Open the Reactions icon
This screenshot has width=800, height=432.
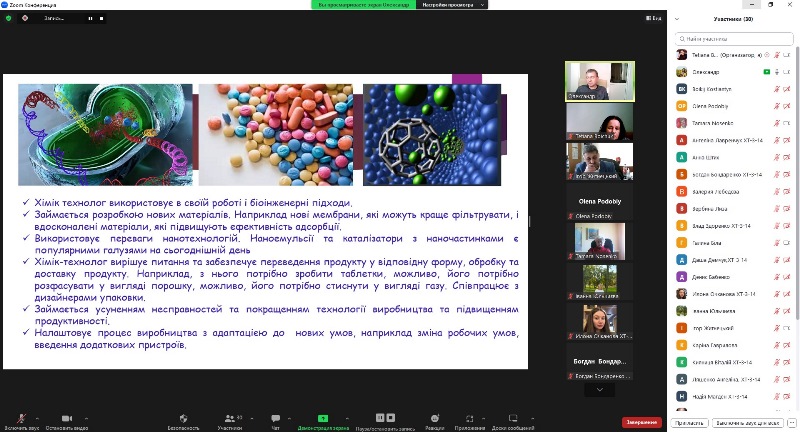point(435,417)
